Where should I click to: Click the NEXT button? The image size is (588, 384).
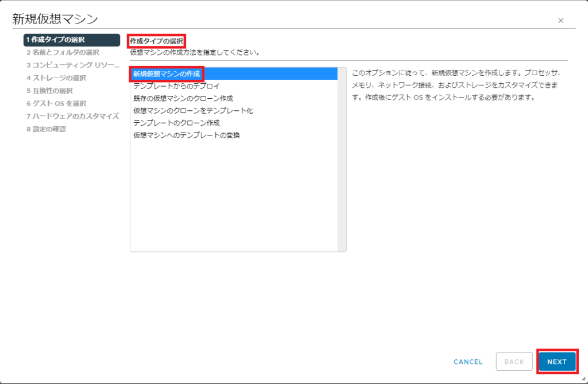(x=557, y=362)
